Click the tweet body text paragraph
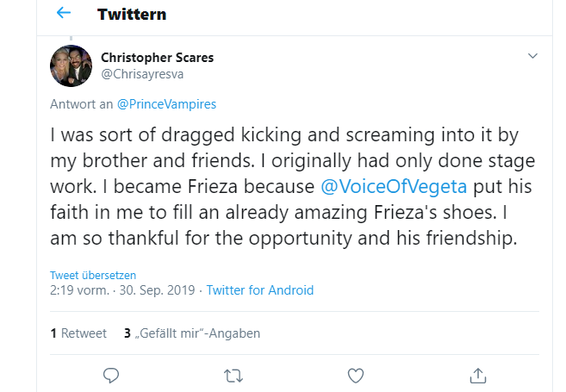566x392 pixels. [x=292, y=187]
